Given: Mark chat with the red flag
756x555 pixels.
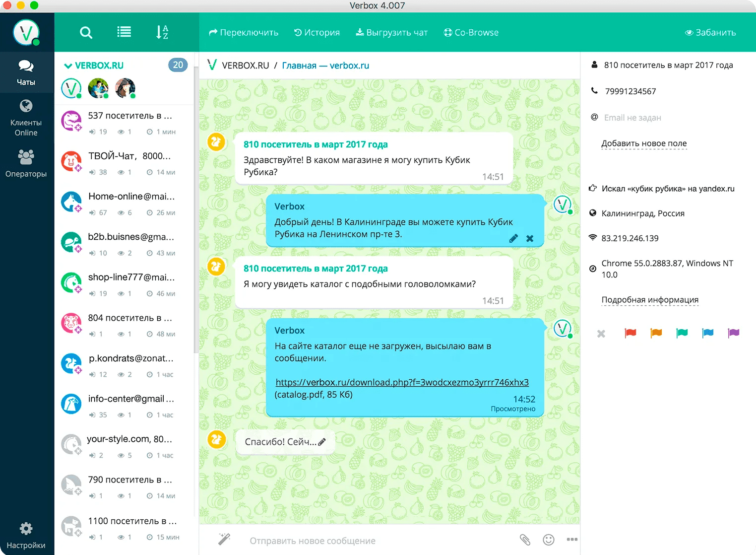Looking at the screenshot, I should click(x=630, y=333).
